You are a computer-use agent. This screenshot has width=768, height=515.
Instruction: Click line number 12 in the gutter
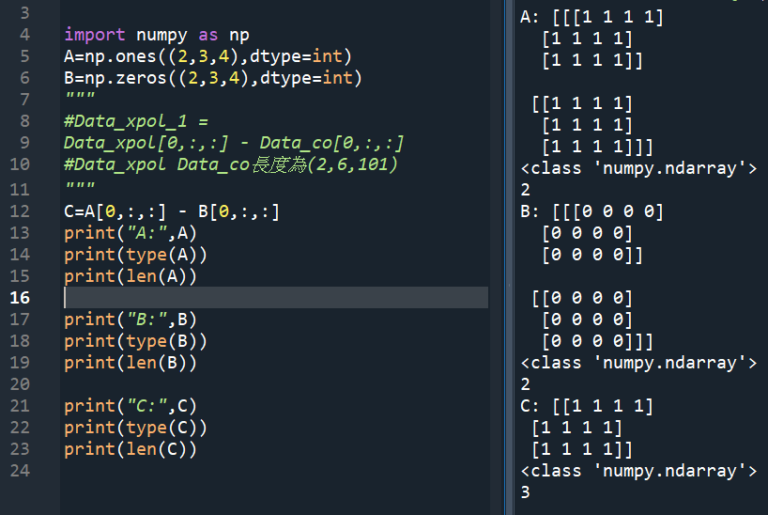pyautogui.click(x=20, y=211)
